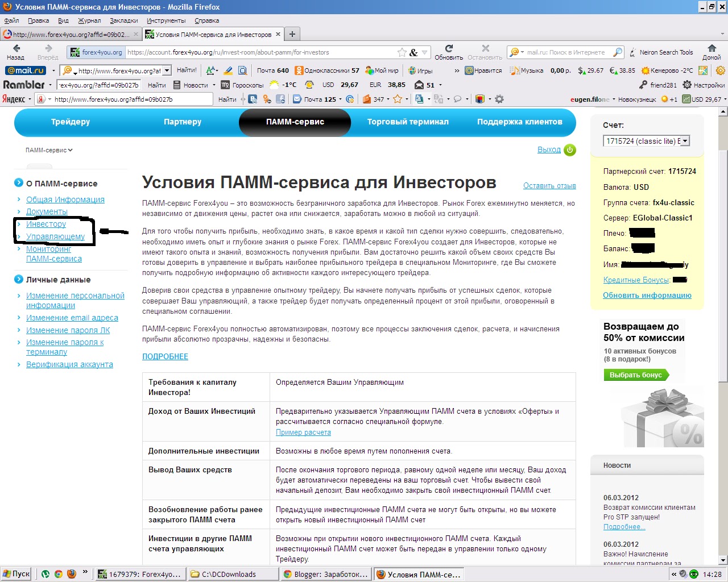Open Управляющему sidebar link

tap(55, 236)
